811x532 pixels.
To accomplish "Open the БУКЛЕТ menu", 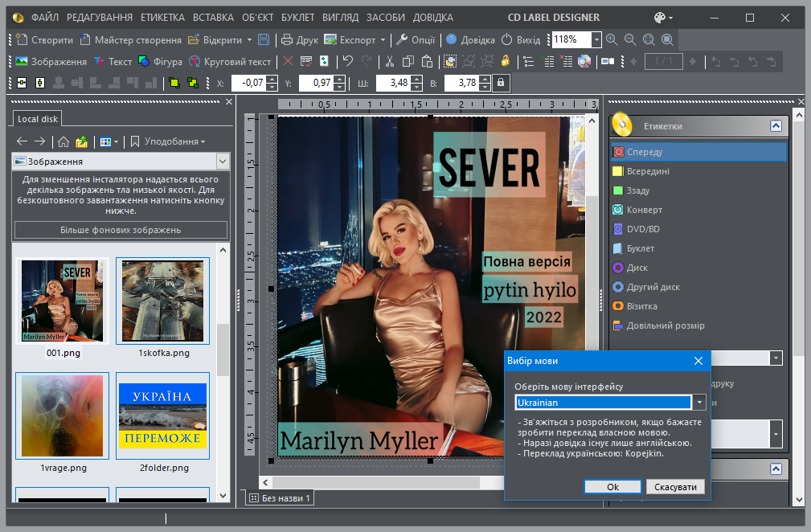I will click(298, 18).
